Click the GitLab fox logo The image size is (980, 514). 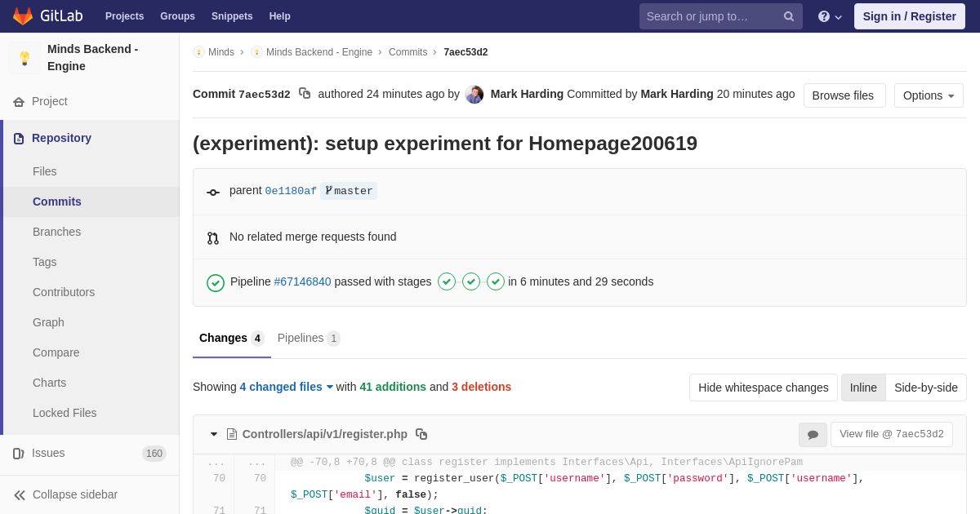pyautogui.click(x=23, y=16)
